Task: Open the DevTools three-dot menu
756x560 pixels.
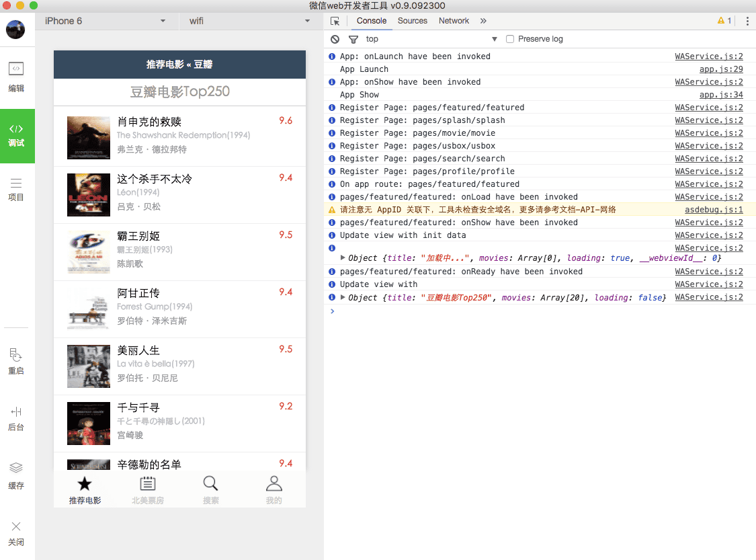Action: point(747,21)
